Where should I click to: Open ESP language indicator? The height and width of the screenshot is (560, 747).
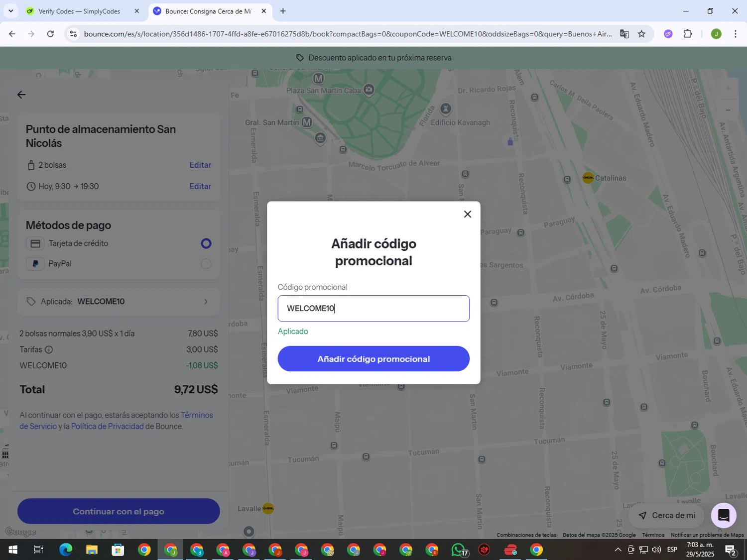(x=672, y=550)
